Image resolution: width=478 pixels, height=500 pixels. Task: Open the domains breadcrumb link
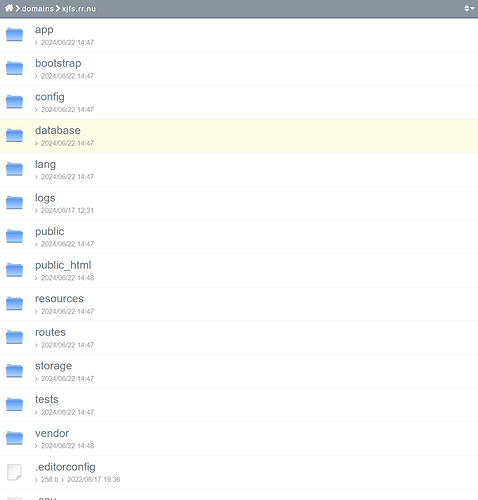tap(38, 9)
